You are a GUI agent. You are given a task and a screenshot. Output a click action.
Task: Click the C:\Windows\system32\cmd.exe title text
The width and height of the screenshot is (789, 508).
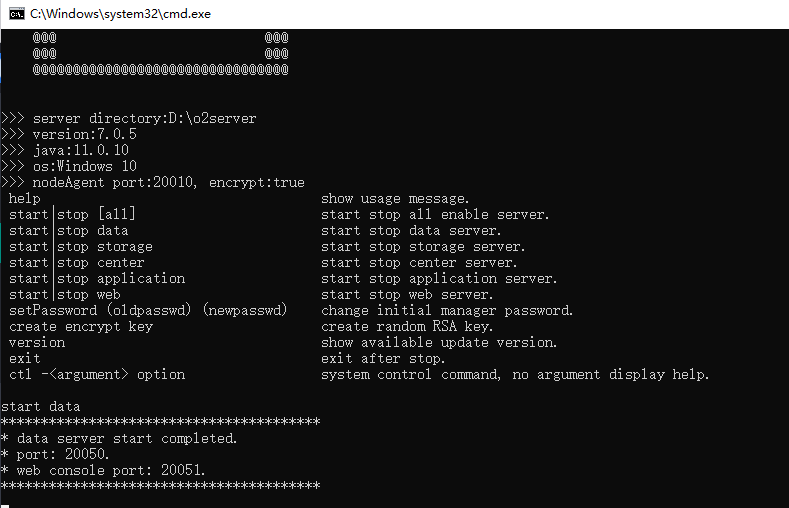pyautogui.click(x=120, y=14)
